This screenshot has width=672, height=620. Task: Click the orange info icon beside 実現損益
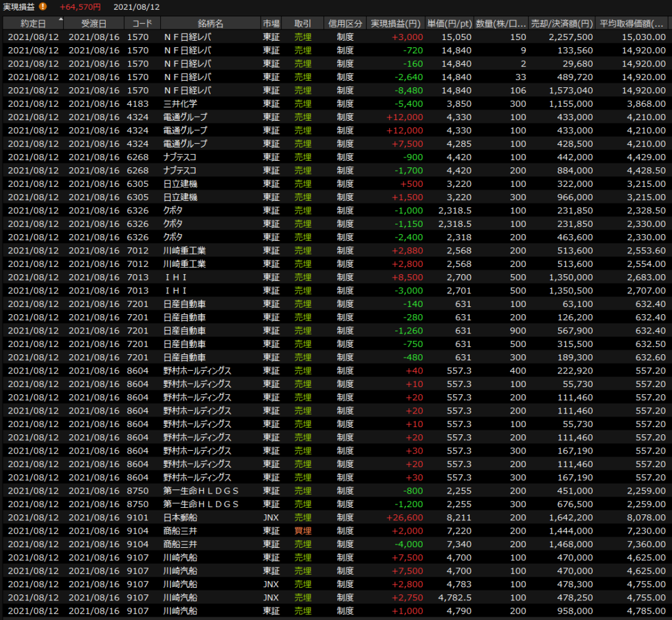click(43, 7)
